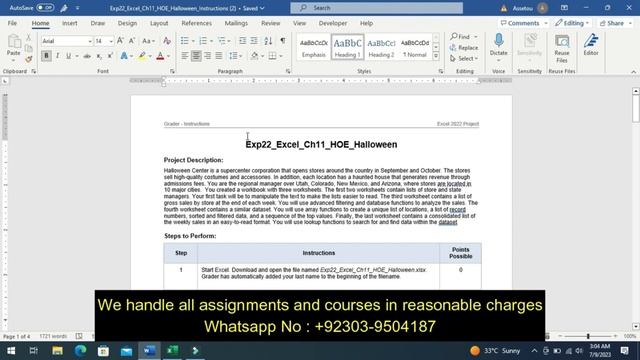Image resolution: width=640 pixels, height=360 pixels.
Task: Collapse the ribbon chevron
Action: pos(633,72)
